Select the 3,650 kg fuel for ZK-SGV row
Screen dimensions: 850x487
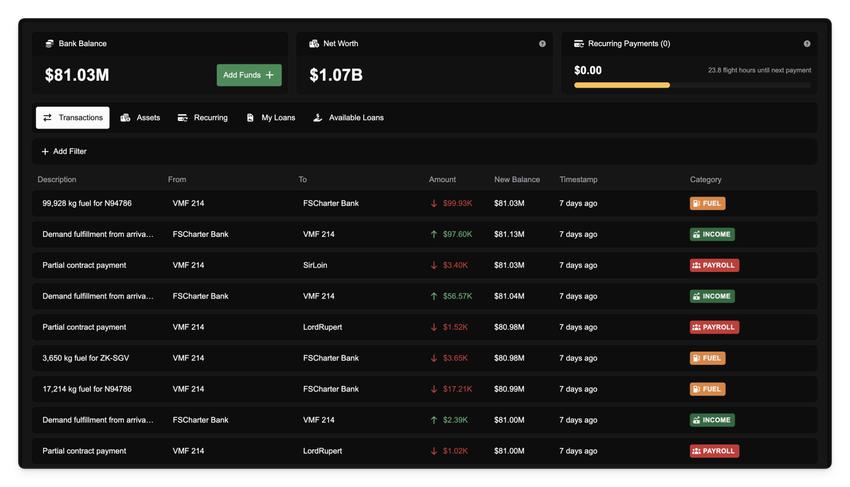[x=87, y=358]
